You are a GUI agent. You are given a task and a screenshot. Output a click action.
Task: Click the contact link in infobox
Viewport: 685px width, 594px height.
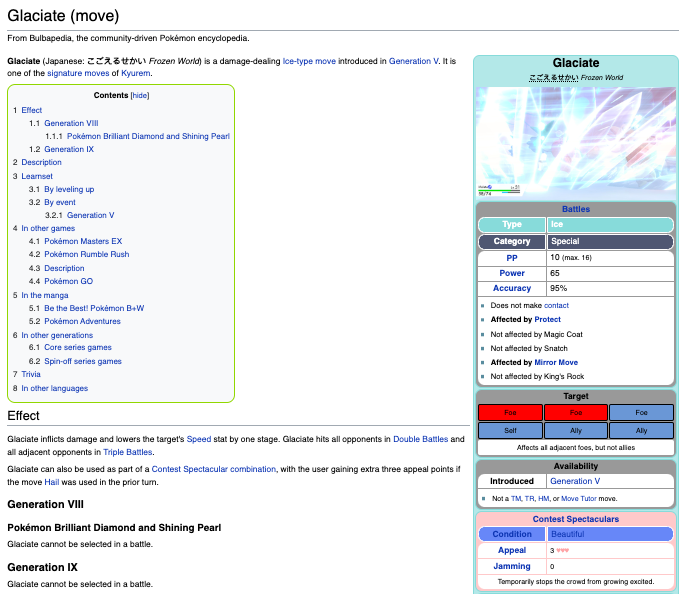tap(556, 305)
